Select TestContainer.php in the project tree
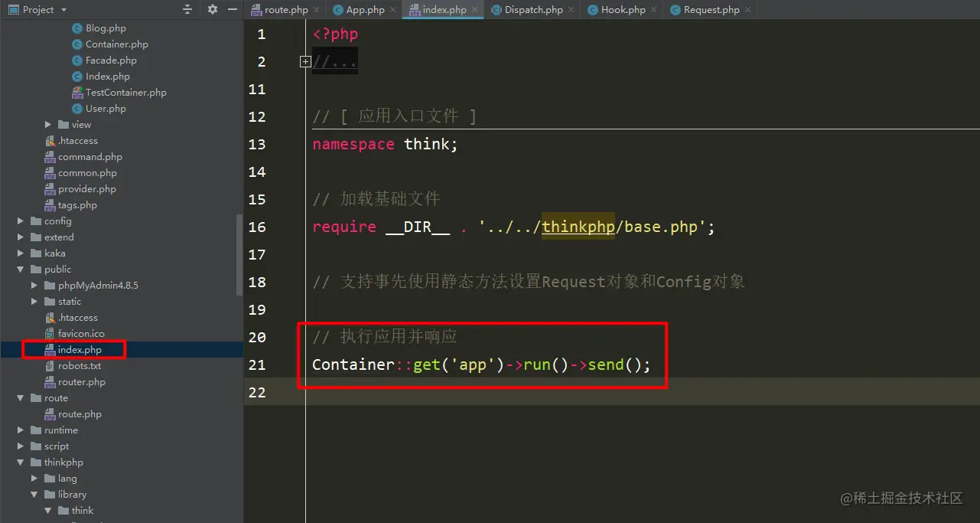The image size is (980, 523). coord(126,93)
